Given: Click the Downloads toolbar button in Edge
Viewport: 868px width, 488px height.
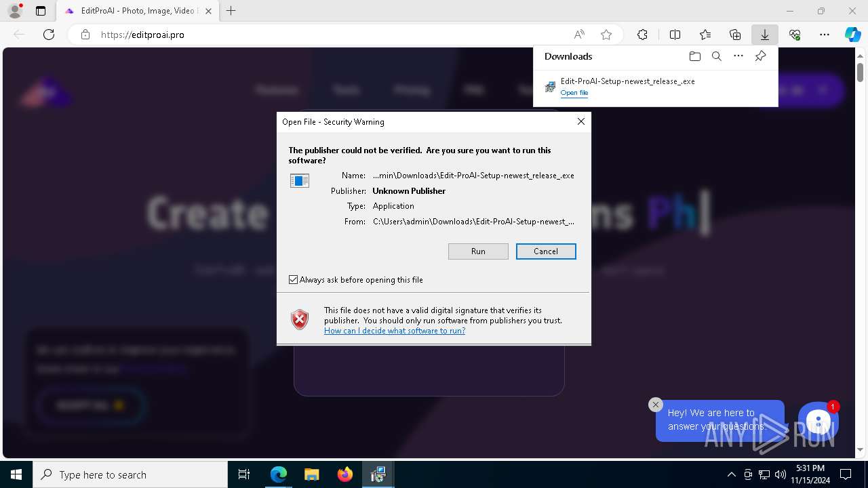Looking at the screenshot, I should (x=764, y=35).
